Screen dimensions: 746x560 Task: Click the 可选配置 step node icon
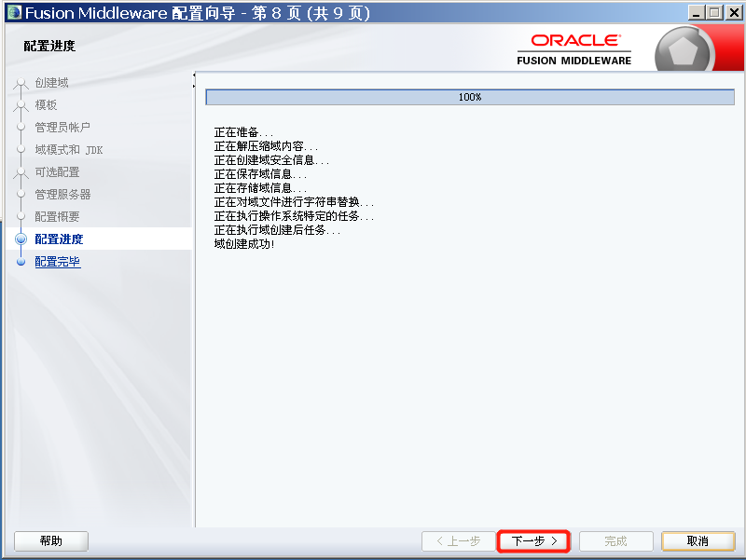point(21,173)
